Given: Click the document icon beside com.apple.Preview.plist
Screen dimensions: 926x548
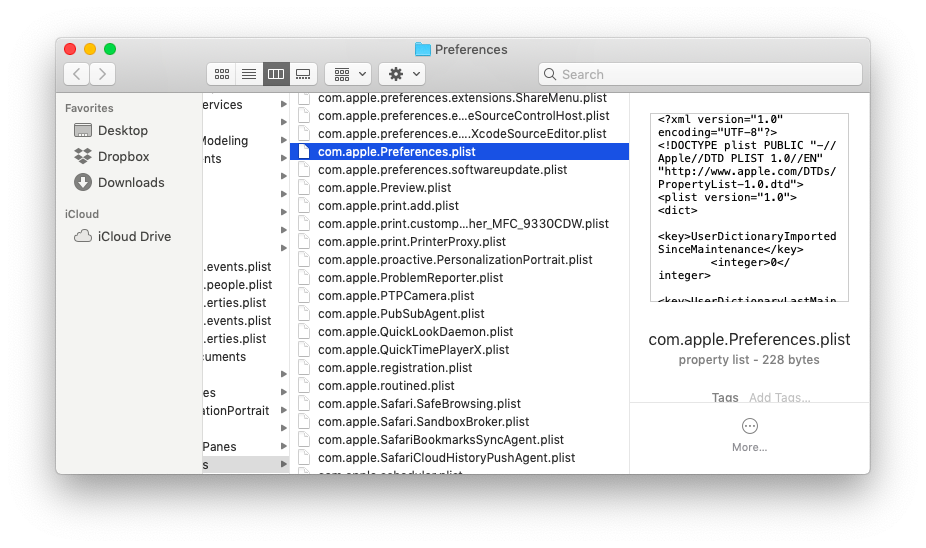Looking at the screenshot, I should click(x=304, y=188).
